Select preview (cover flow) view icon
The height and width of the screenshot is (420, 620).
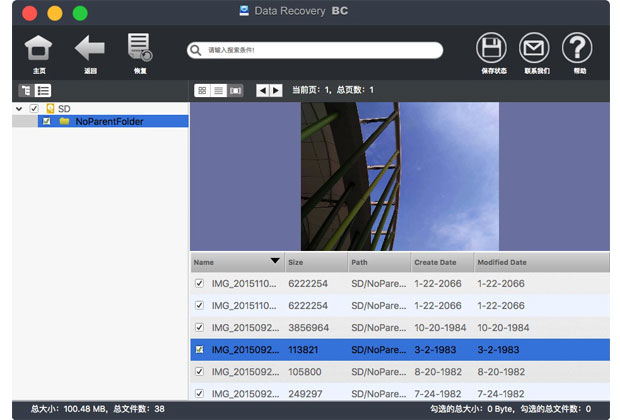[235, 91]
